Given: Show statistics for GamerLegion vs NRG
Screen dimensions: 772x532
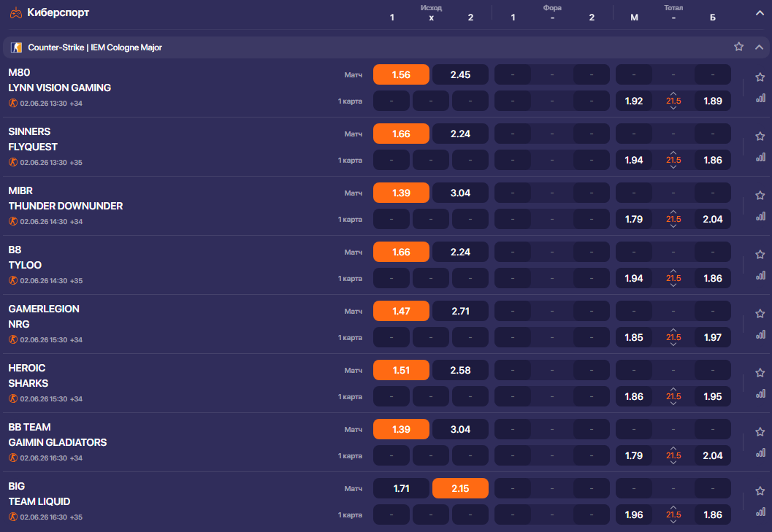Looking at the screenshot, I should point(760,334).
